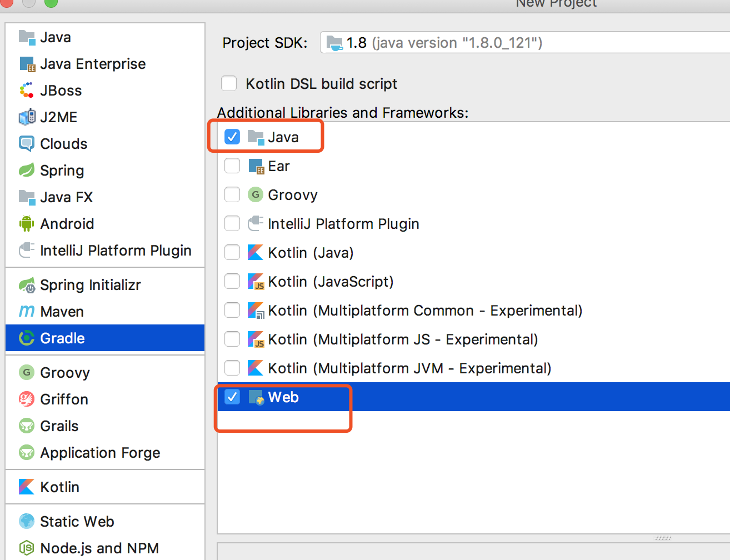Choose the Static Web label
730x560 pixels.
tap(77, 522)
